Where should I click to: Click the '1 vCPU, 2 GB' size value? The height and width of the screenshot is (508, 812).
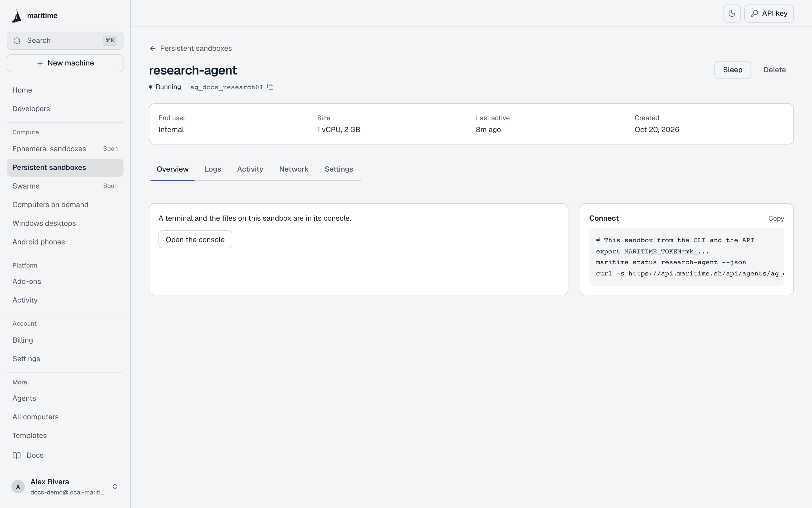click(339, 130)
